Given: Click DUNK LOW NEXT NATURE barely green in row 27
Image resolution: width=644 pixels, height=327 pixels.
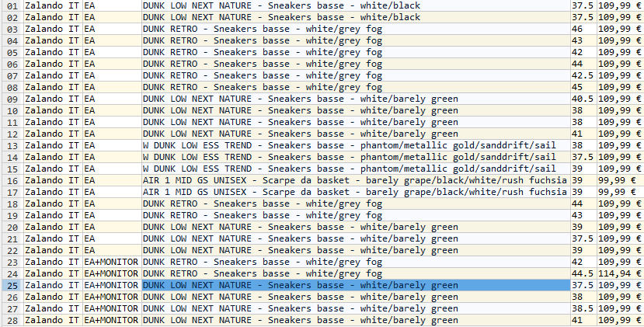Looking at the screenshot, I should [356, 308].
